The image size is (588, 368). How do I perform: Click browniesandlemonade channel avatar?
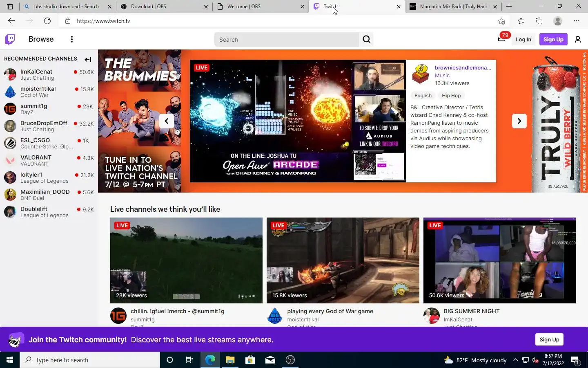pos(421,74)
